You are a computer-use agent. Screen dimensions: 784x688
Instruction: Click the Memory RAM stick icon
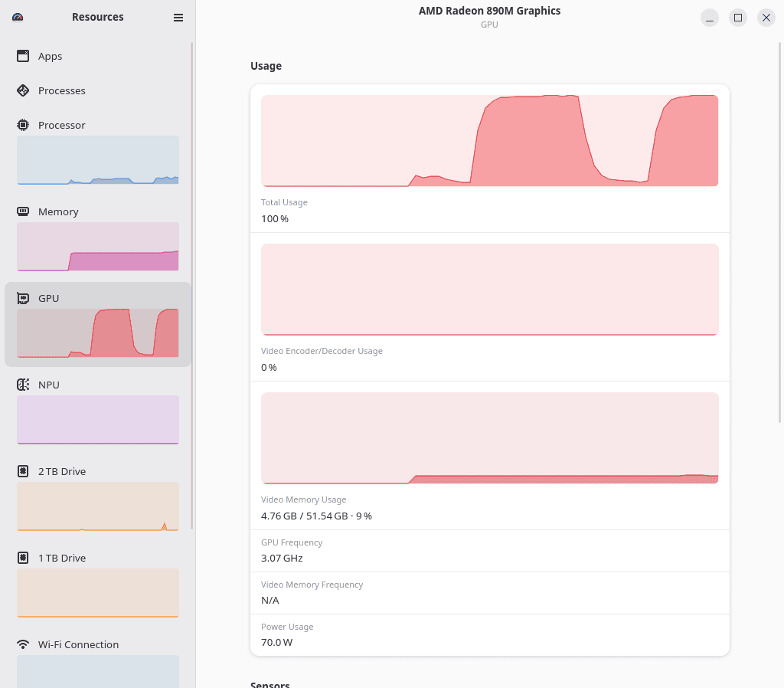click(23, 211)
